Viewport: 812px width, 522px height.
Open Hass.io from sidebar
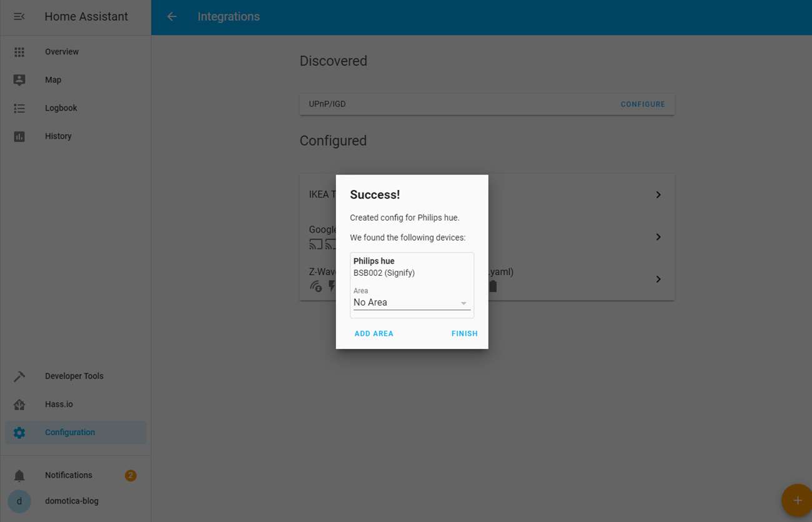(x=76, y=404)
